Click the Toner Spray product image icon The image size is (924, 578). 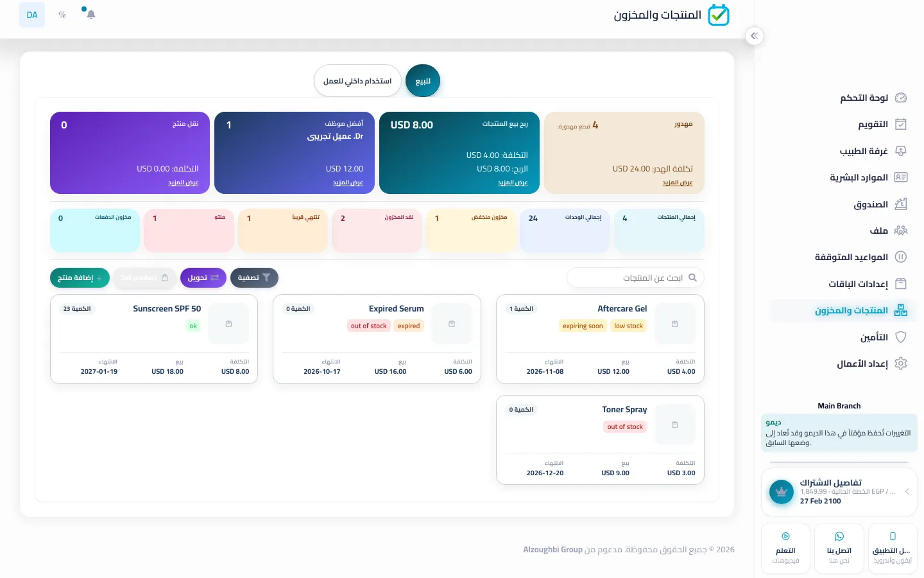point(675,425)
